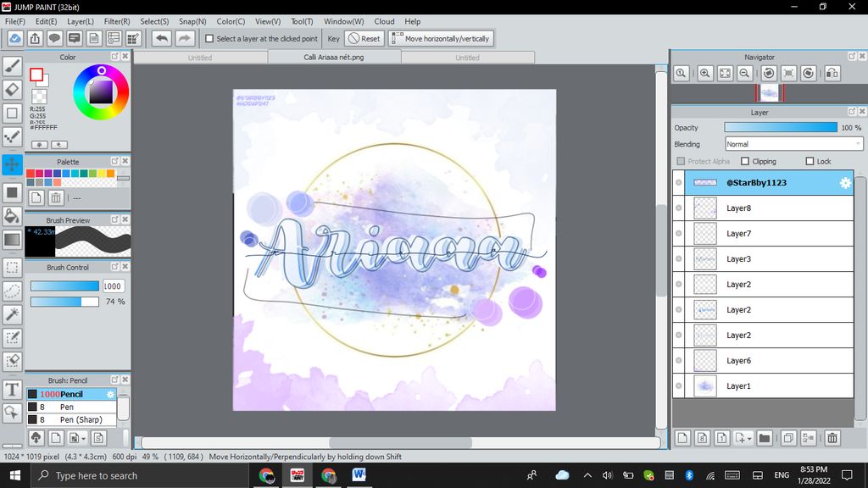
Task: Delete palette color trash icon
Action: click(x=56, y=197)
